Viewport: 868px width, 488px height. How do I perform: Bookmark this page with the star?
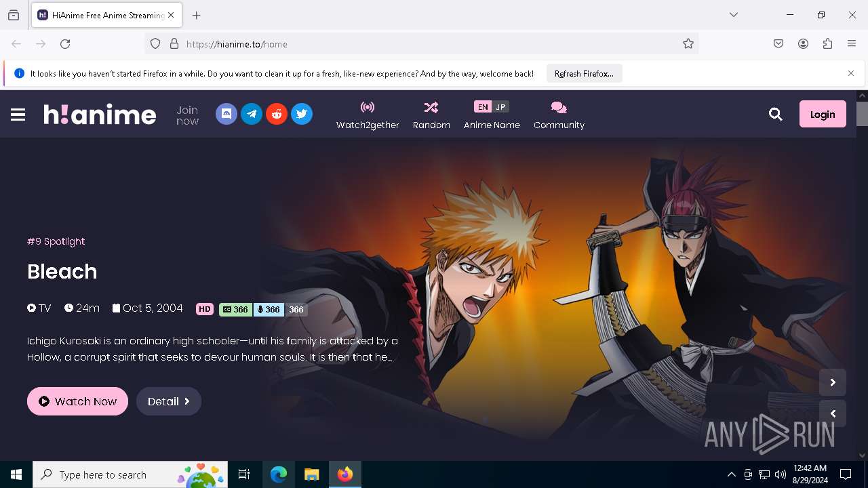(x=688, y=44)
